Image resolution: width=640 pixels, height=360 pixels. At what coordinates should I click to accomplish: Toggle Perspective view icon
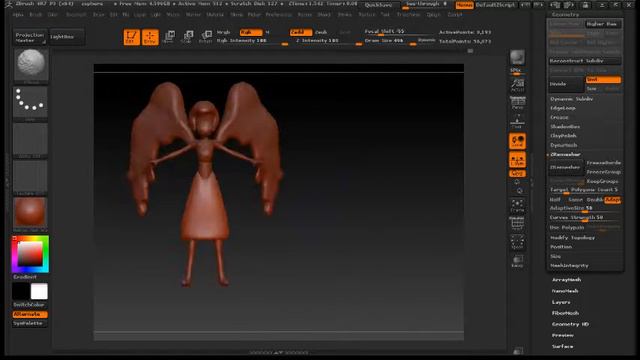[517, 103]
